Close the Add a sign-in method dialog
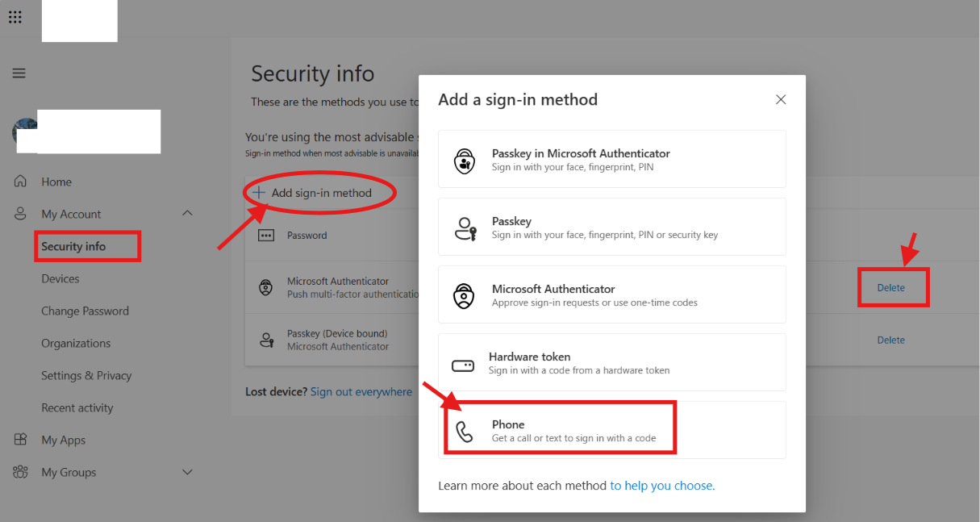The height and width of the screenshot is (522, 980). [781, 99]
